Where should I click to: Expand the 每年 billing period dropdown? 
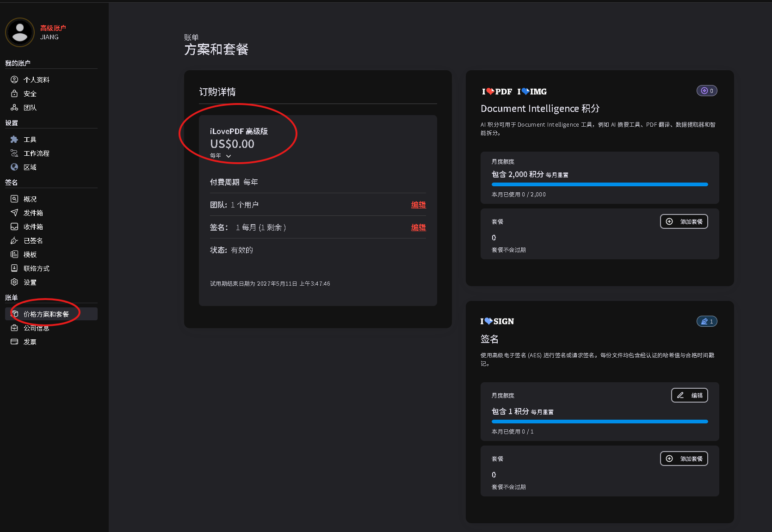tap(221, 156)
